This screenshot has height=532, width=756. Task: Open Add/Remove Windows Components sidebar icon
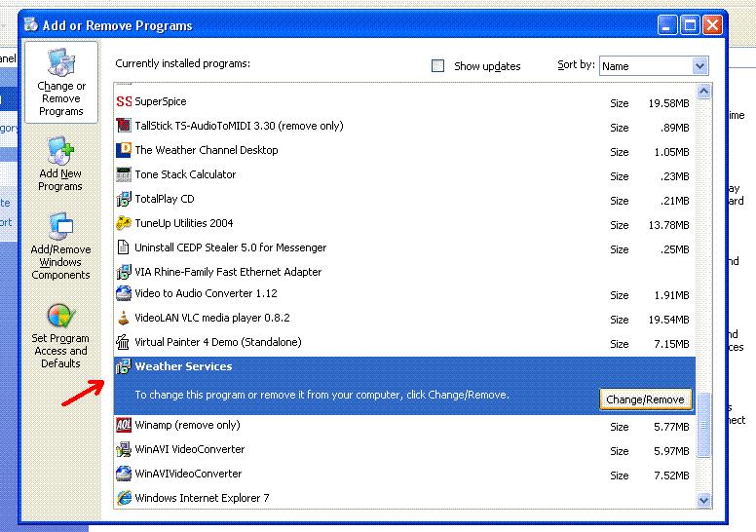(x=60, y=226)
